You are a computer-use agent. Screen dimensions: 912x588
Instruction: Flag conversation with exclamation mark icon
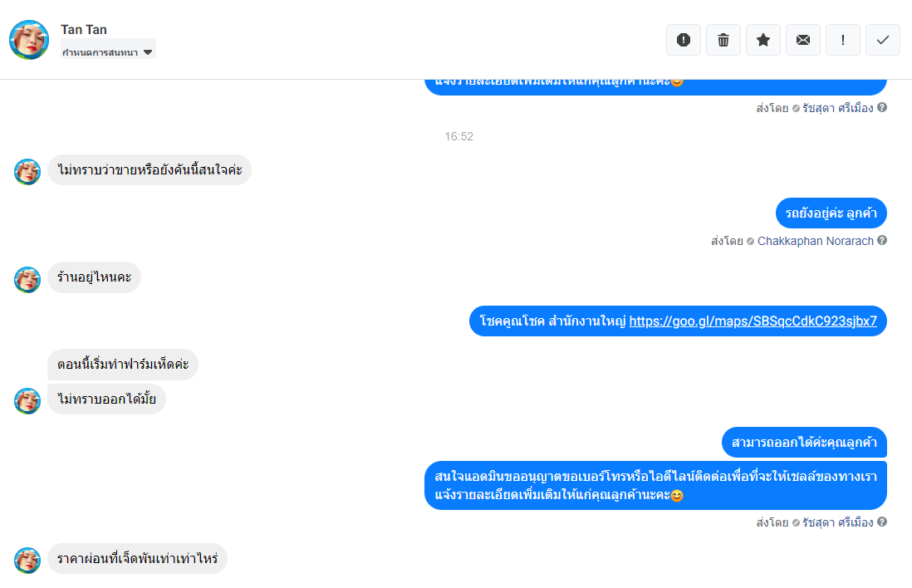(x=843, y=40)
